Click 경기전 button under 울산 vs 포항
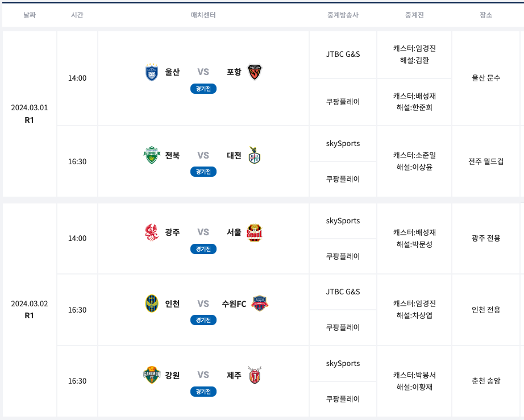 pos(203,89)
